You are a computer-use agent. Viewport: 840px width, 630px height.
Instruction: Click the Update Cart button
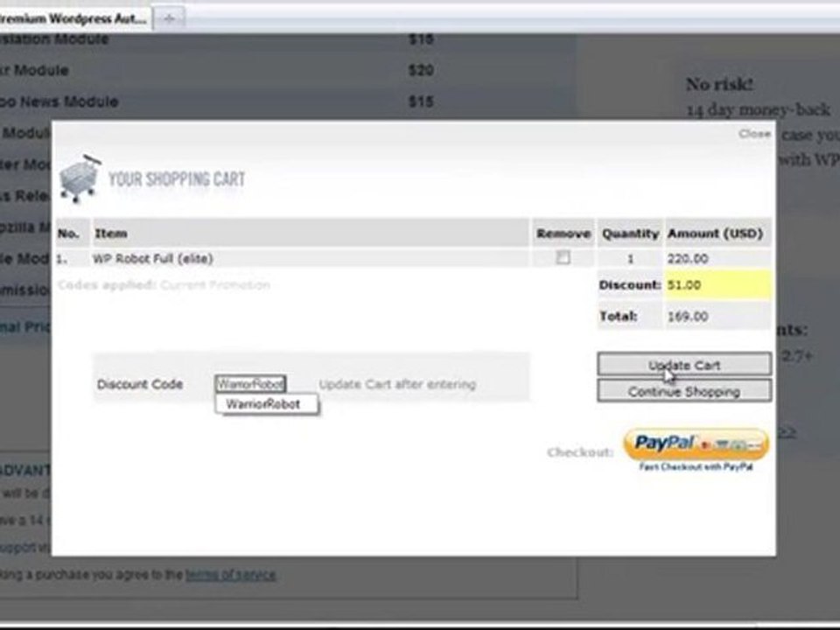[x=684, y=365]
